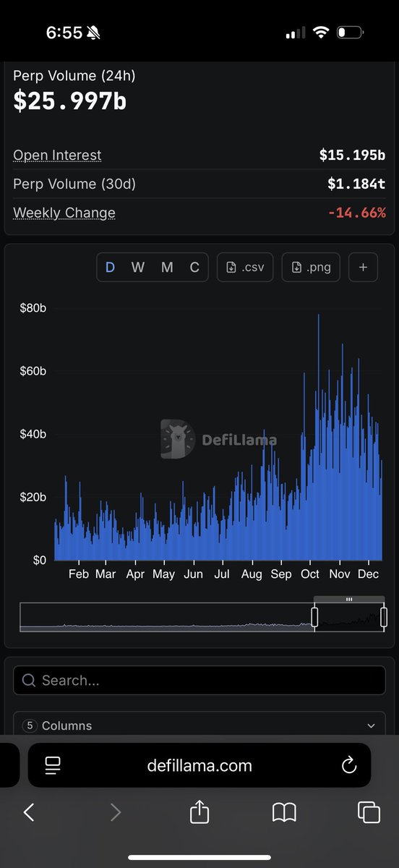Click the 5 columns count badge
Image resolution: width=399 pixels, height=868 pixels.
pyautogui.click(x=30, y=726)
